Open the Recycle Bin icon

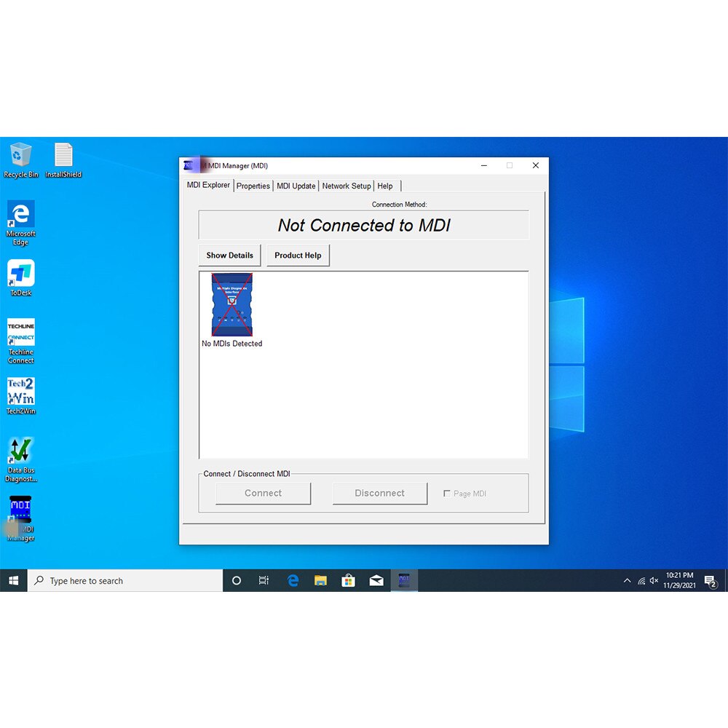(20, 156)
